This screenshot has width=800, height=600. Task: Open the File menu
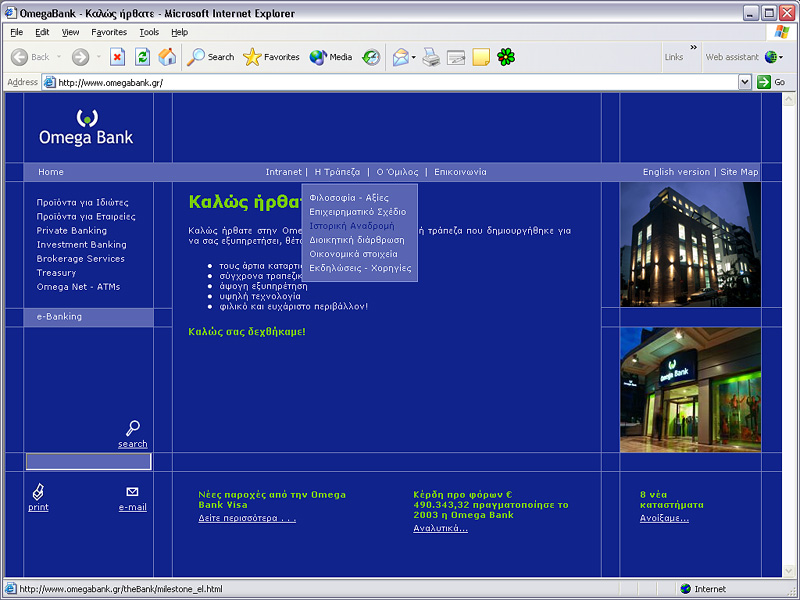(x=16, y=32)
